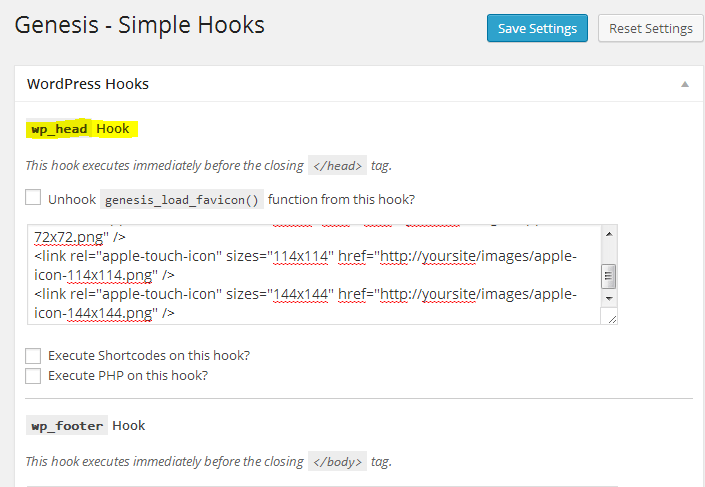Click the Save Settings button
The width and height of the screenshot is (705, 487).
point(537,28)
